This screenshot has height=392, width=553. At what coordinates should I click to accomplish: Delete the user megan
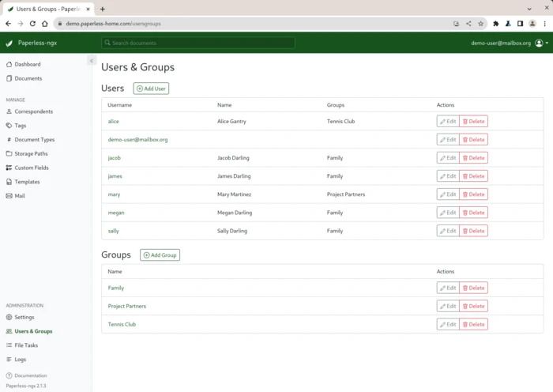click(474, 213)
